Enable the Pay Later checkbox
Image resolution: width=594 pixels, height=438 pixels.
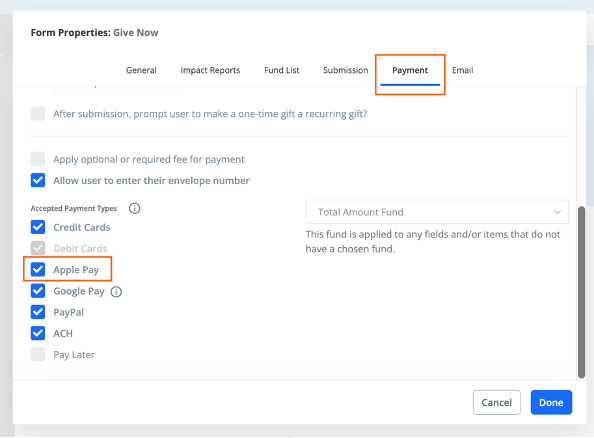[38, 354]
